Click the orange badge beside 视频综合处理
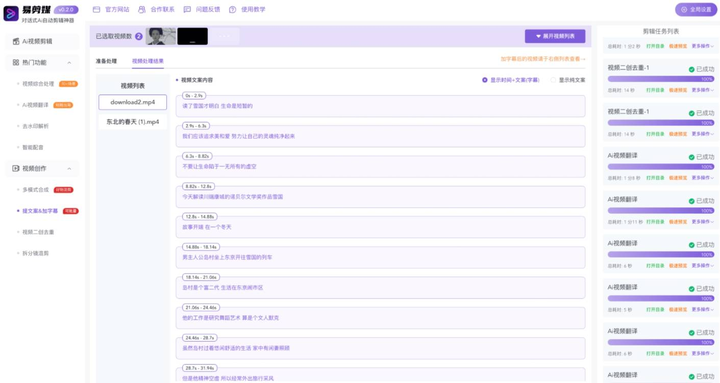The height and width of the screenshot is (383, 720). pyautogui.click(x=68, y=84)
